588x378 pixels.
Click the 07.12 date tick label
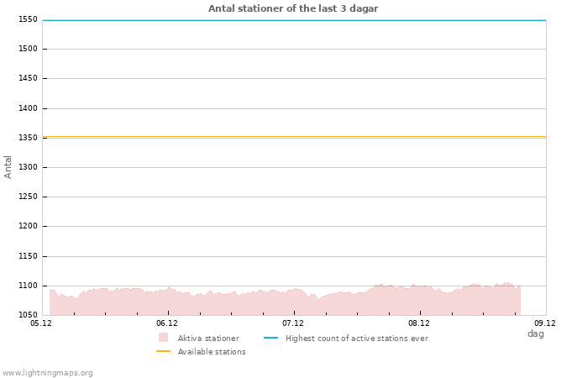293,323
